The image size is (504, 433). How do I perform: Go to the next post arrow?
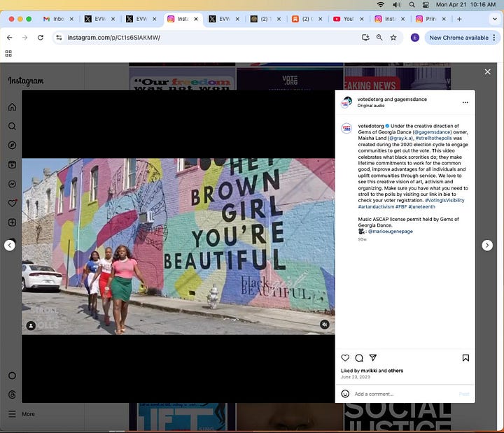(x=487, y=246)
